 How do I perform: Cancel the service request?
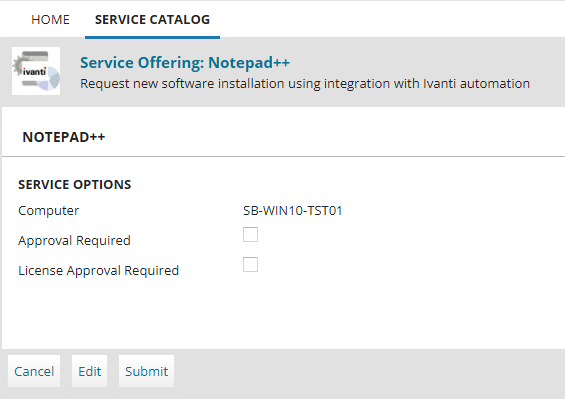point(34,371)
